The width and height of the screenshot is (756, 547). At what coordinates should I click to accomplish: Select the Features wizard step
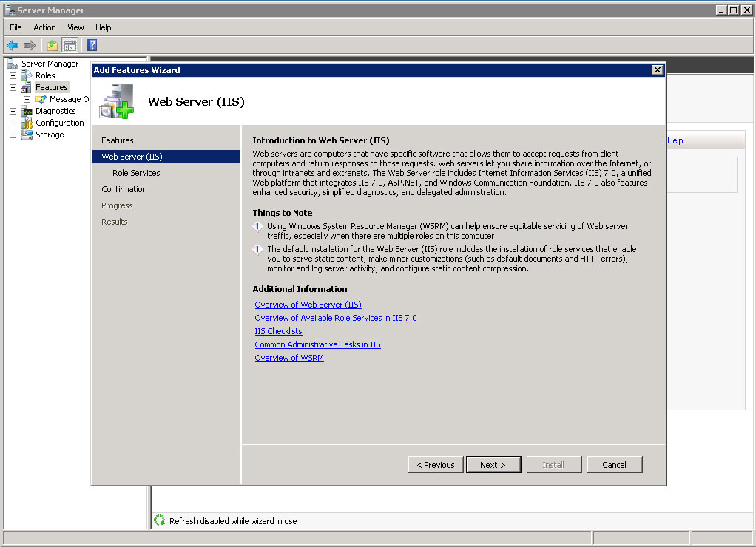[x=117, y=140]
